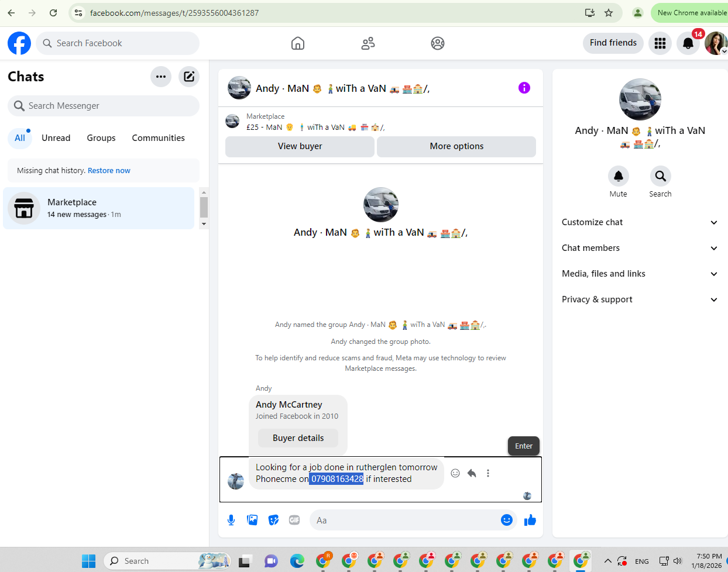Click the browser address bar URL

174,13
